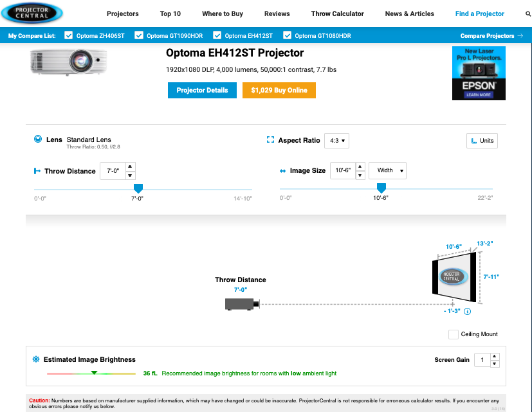Click the Units button

pyautogui.click(x=482, y=141)
